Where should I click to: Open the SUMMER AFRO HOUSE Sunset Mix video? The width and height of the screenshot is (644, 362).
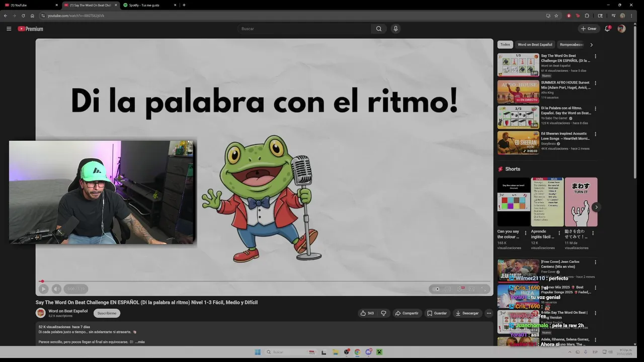[518, 92]
